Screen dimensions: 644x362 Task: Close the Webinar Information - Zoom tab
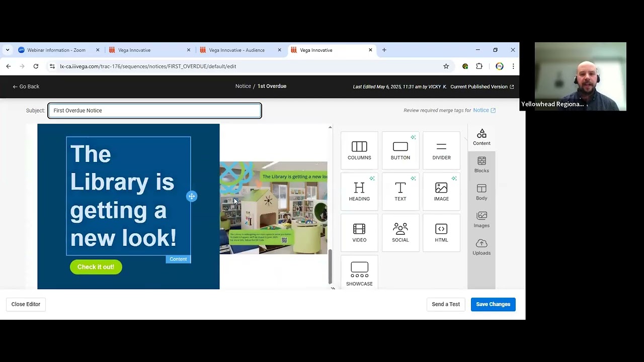click(x=98, y=50)
